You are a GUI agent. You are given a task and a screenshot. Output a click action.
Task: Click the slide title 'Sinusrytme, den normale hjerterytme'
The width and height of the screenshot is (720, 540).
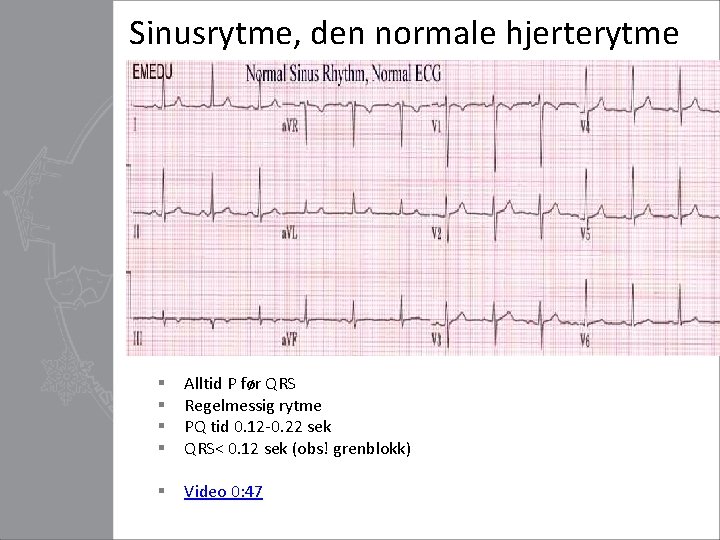click(x=404, y=33)
